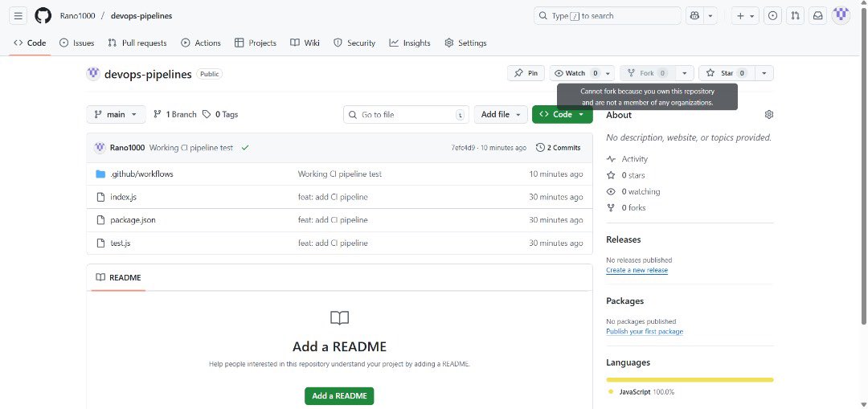Select the README tab
868x409 pixels.
pos(118,277)
